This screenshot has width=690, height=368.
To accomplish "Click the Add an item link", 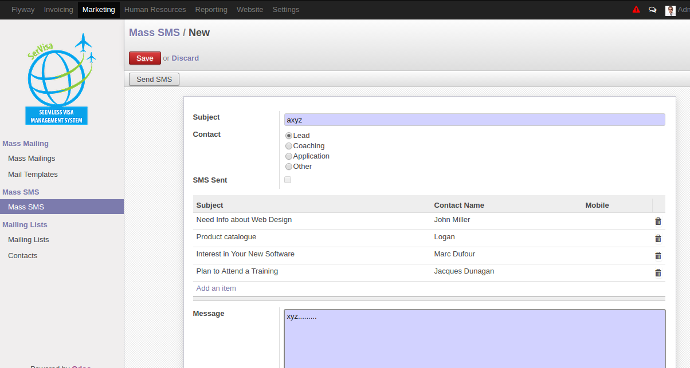I will click(216, 288).
